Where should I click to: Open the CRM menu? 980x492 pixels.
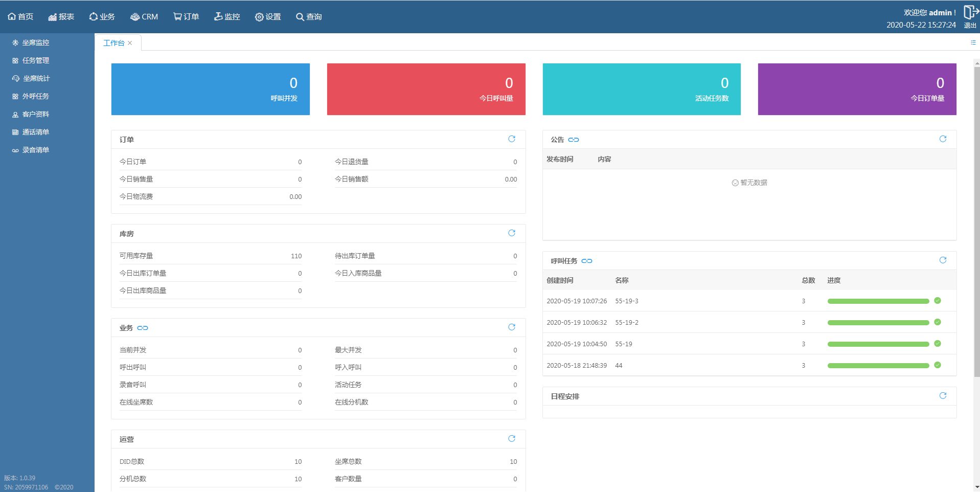coord(144,17)
